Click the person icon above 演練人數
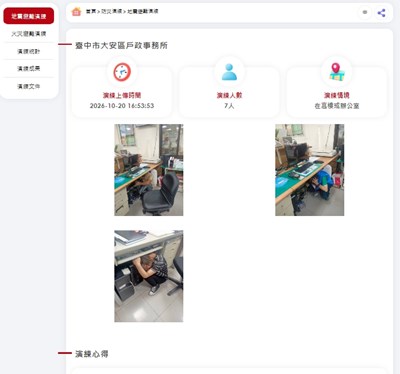This screenshot has height=374, width=400. (229, 72)
